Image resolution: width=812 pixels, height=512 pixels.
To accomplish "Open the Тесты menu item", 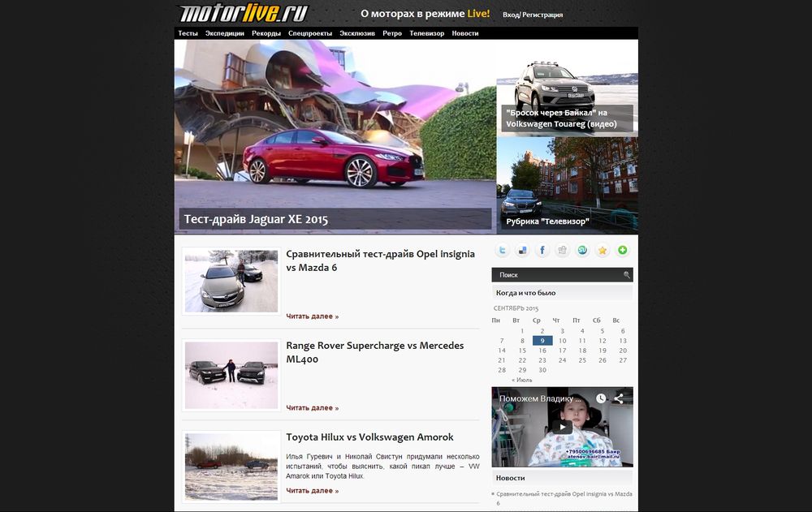I will [x=188, y=33].
